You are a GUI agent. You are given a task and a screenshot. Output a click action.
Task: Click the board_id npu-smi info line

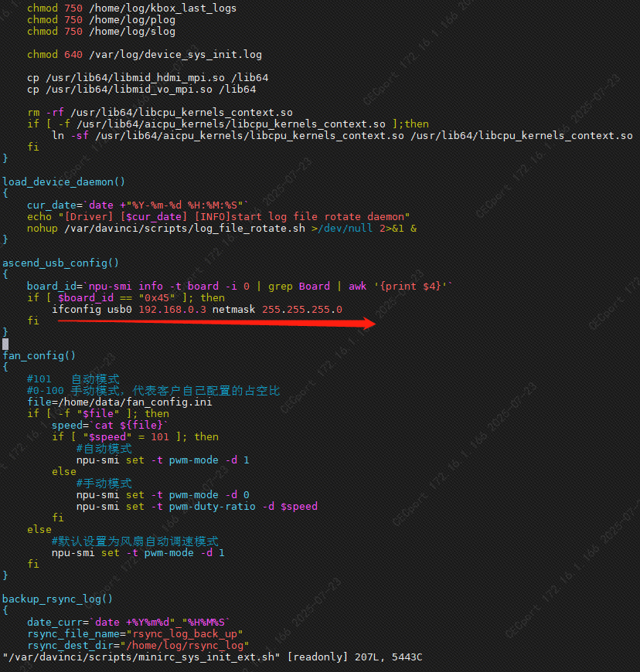point(240,286)
